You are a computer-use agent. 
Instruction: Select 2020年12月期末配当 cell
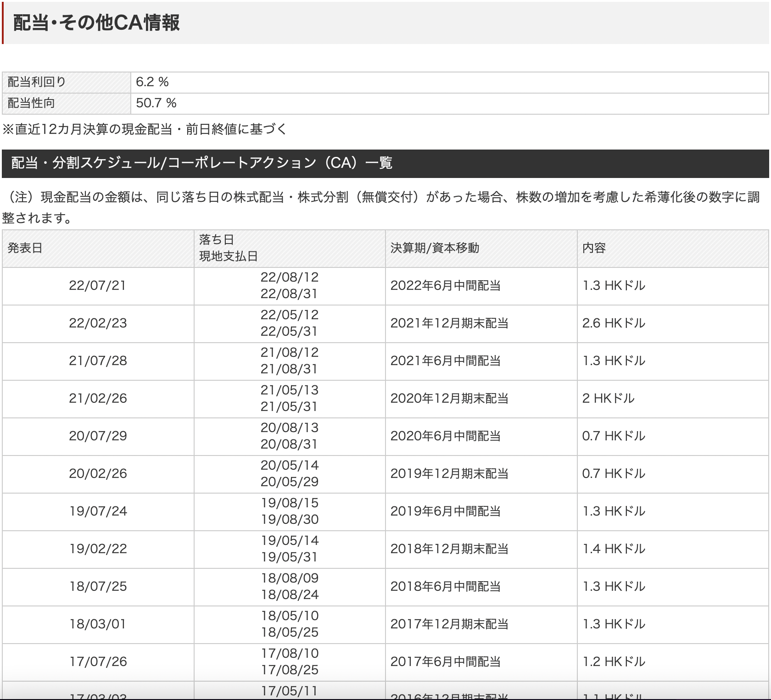coord(481,399)
